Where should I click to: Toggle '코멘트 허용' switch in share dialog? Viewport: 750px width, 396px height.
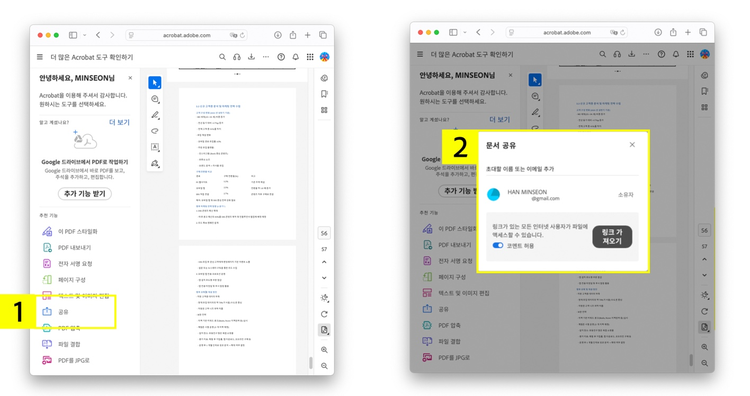pyautogui.click(x=498, y=245)
